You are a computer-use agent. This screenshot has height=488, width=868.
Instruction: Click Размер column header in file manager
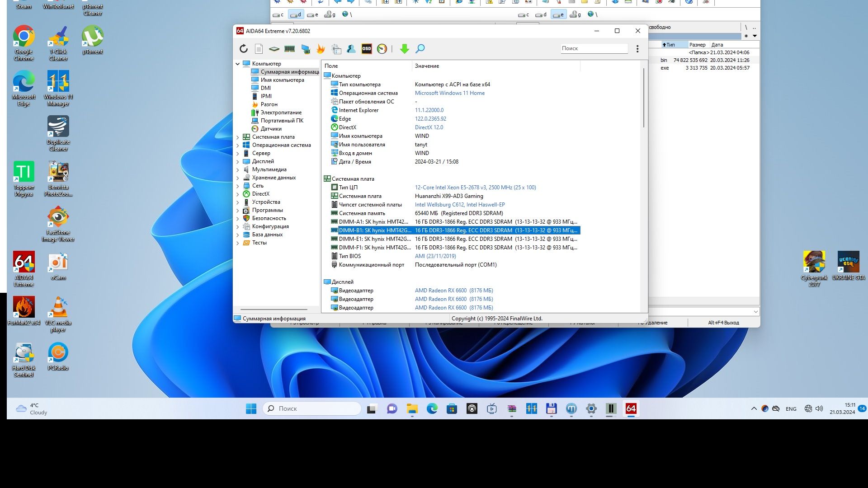[x=698, y=45]
